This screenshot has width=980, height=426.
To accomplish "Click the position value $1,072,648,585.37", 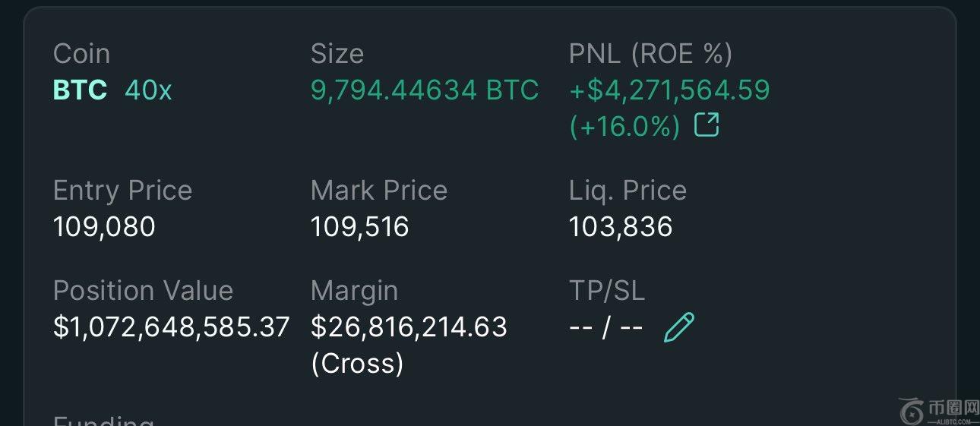I will [172, 327].
